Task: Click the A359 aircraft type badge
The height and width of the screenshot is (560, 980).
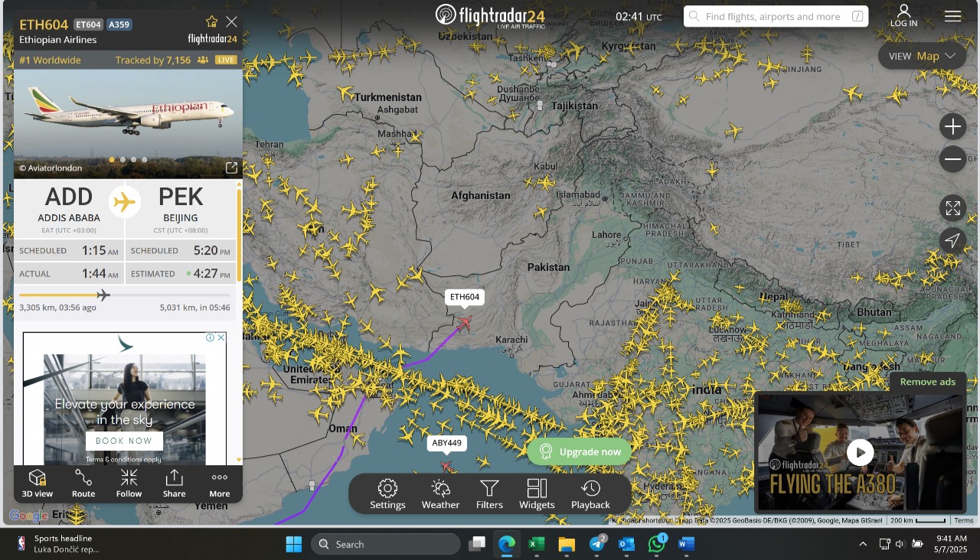Action: pyautogui.click(x=119, y=24)
